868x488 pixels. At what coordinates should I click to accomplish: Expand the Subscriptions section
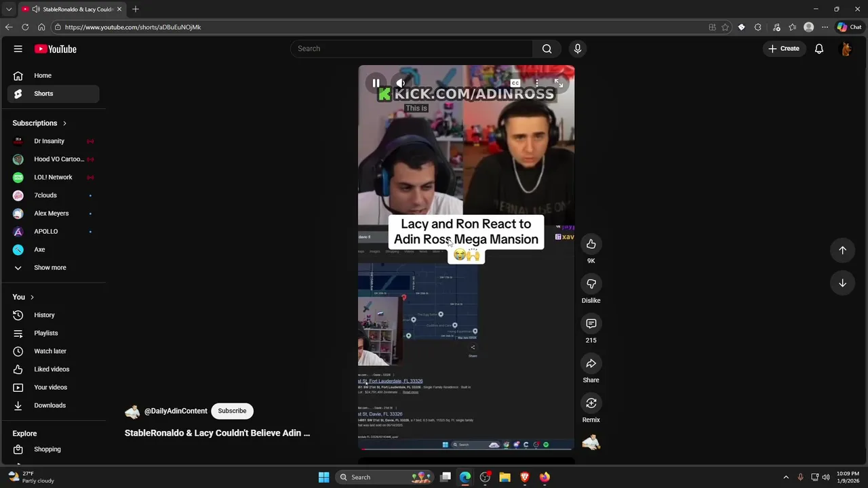tap(39, 123)
